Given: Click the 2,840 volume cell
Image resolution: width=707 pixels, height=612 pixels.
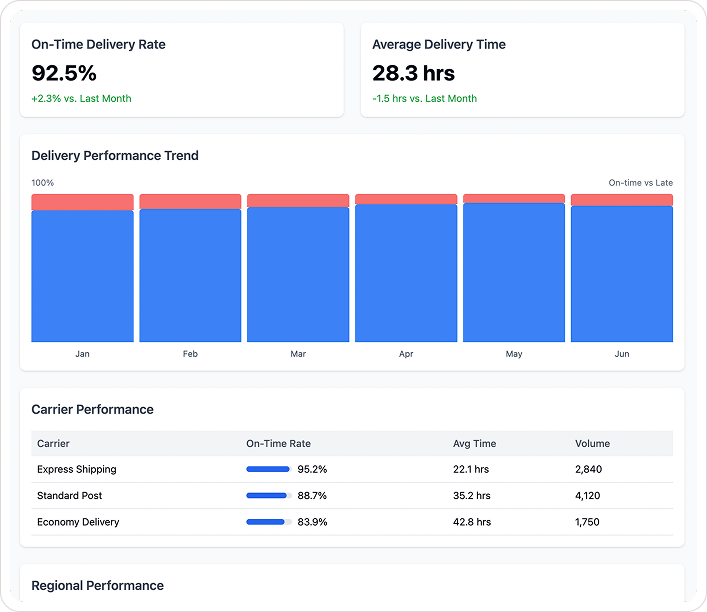Looking at the screenshot, I should point(588,469).
